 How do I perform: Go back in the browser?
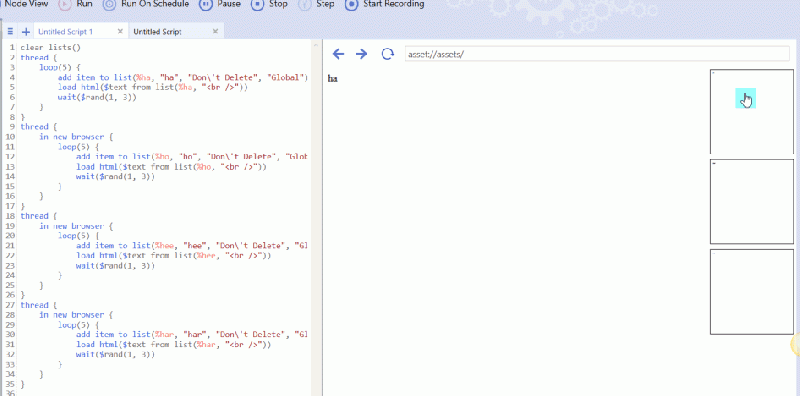338,54
